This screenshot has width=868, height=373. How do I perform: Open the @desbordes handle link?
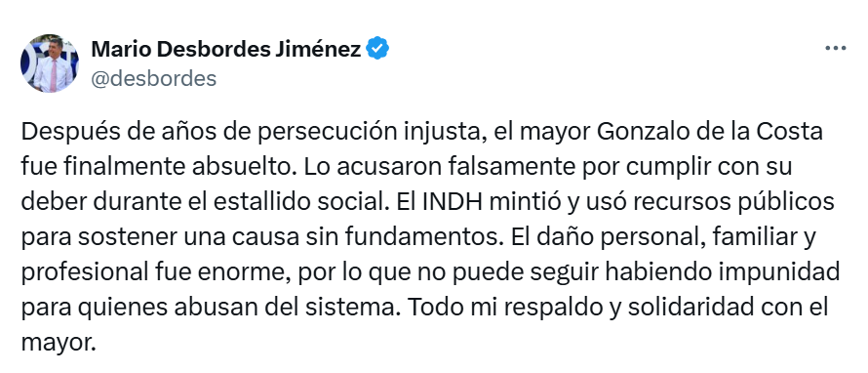[153, 79]
